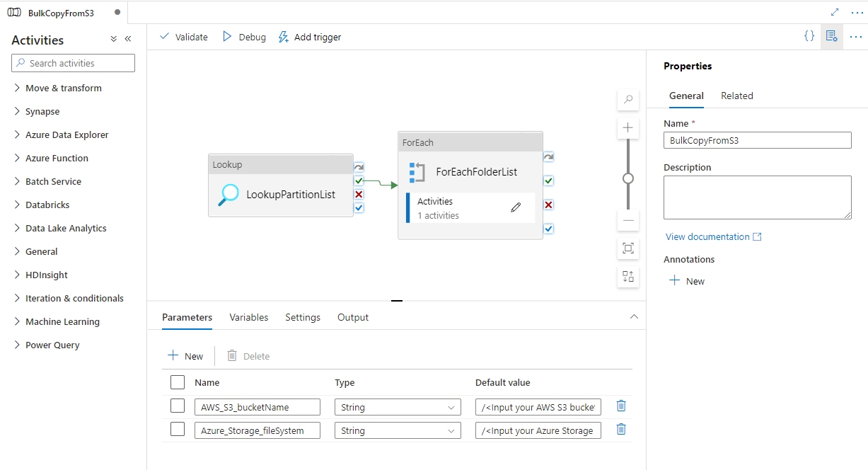
Task: Check the AWS_S3_bucketName parameter row checkbox
Action: pos(178,406)
